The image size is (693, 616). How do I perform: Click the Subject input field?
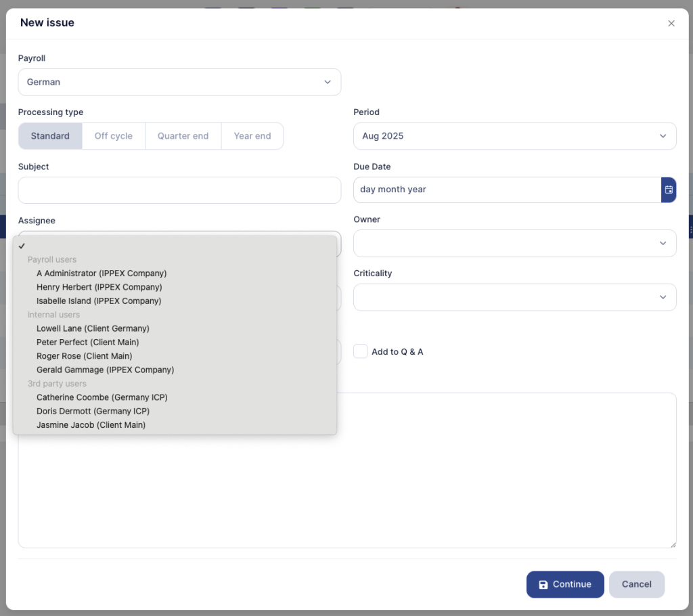pos(179,190)
